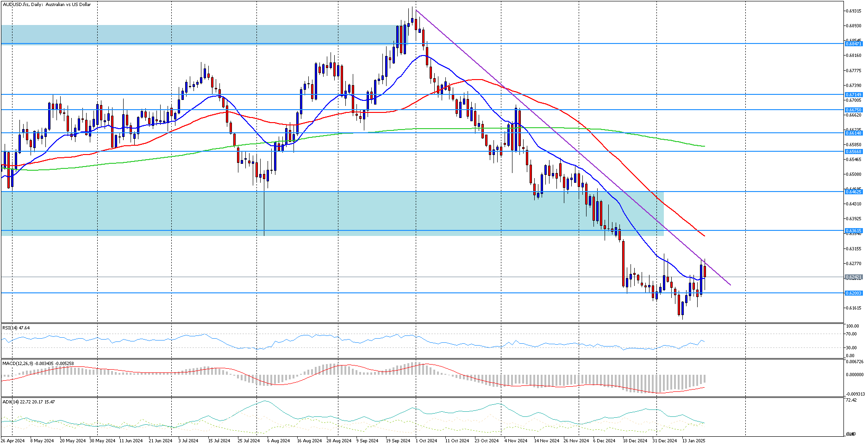Click the 6 Dec 2024 date label
Image resolution: width=868 pixels, height=446 pixels.
pyautogui.click(x=604, y=440)
